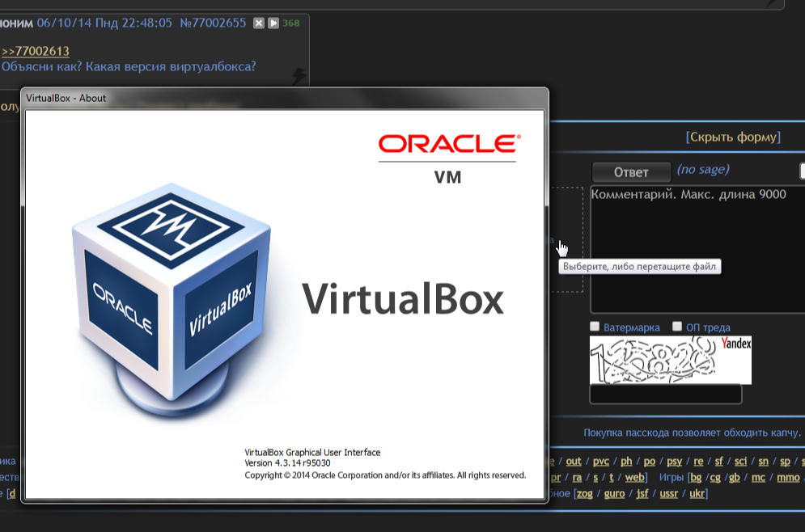This screenshot has width=805, height=532.
Task: Click the [Скрыть форму] link
Action: pyautogui.click(x=733, y=137)
